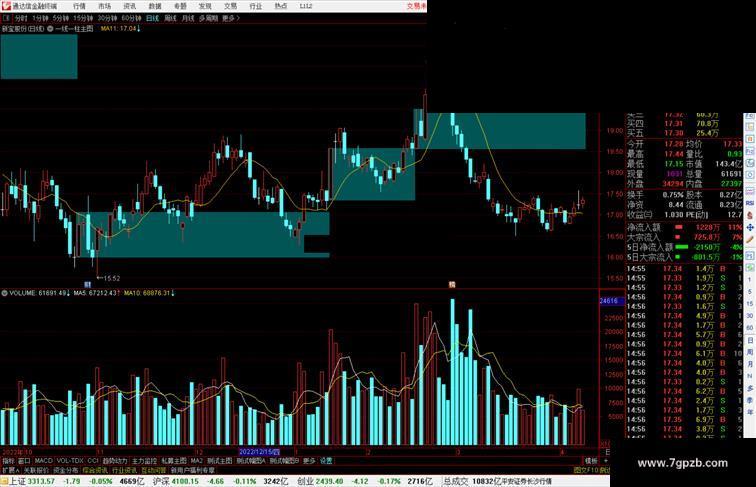
Task: Select the 趋势动力 indicator tab
Action: (115, 461)
